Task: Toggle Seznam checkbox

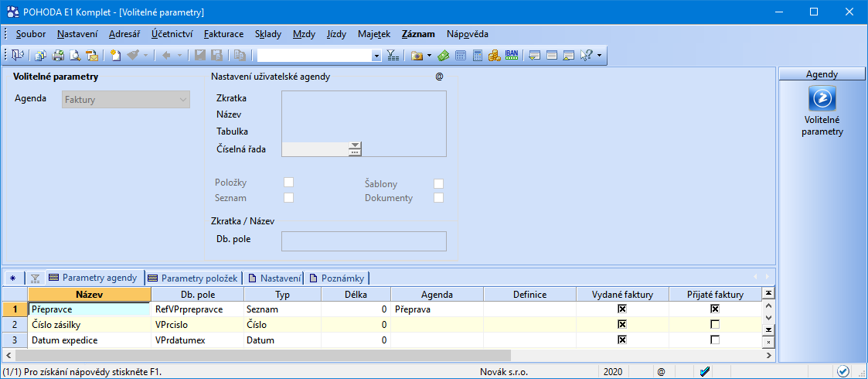Action: point(288,197)
